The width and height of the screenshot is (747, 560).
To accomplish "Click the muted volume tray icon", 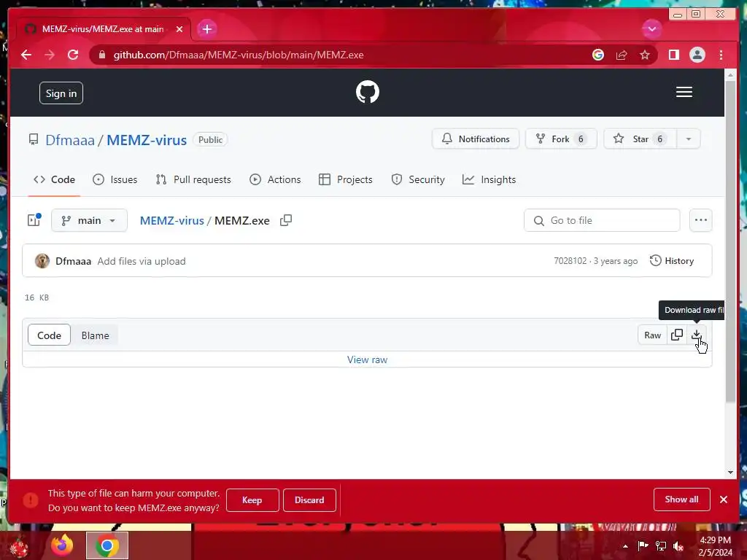I will (678, 545).
